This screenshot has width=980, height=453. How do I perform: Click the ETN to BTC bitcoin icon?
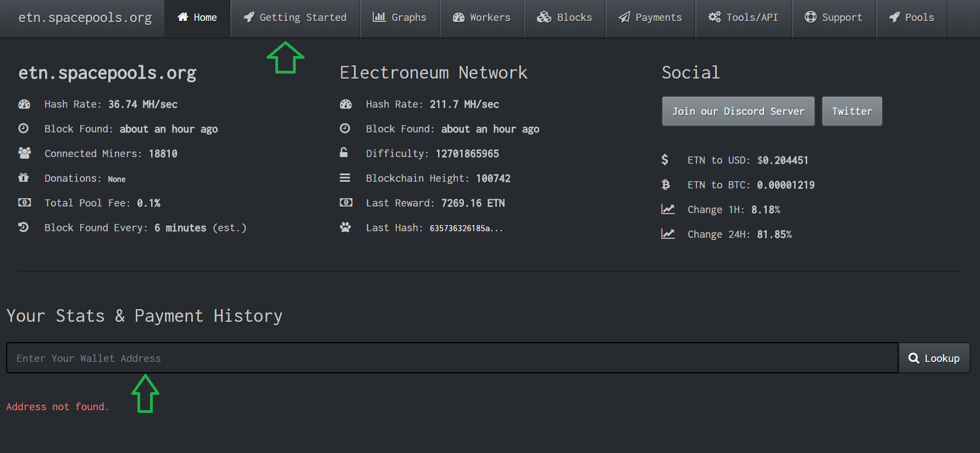coord(666,185)
